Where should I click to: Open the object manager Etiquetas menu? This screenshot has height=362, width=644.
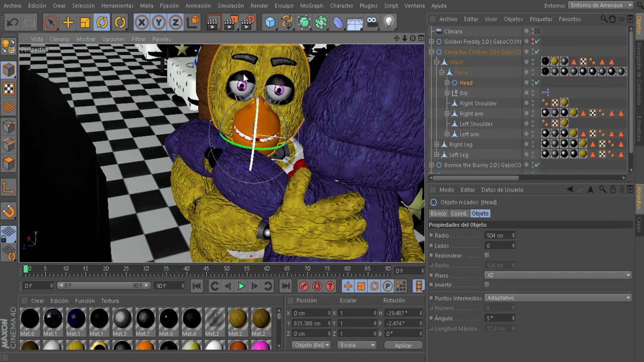[541, 19]
